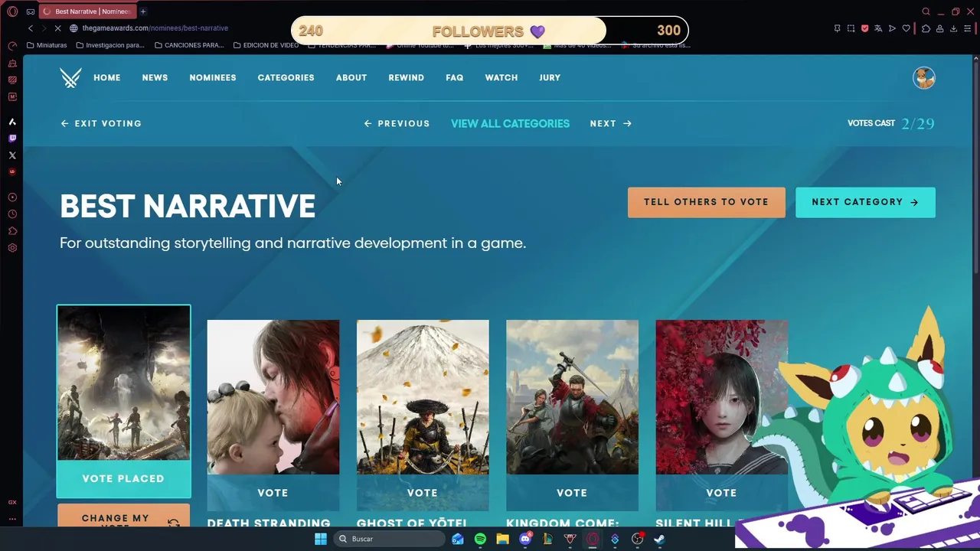Viewport: 980px width, 551px height.
Task: Open Steam from the taskbar
Action: click(x=659, y=539)
